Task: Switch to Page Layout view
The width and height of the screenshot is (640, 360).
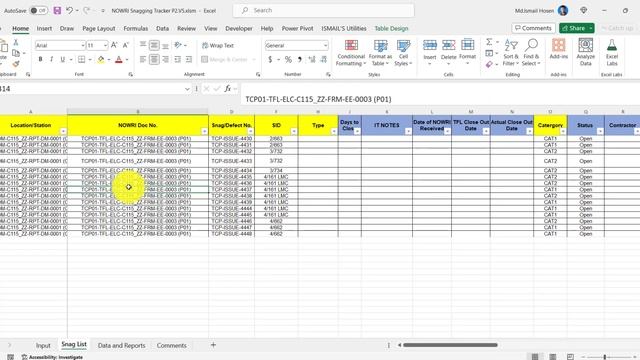Action: click(x=553, y=357)
